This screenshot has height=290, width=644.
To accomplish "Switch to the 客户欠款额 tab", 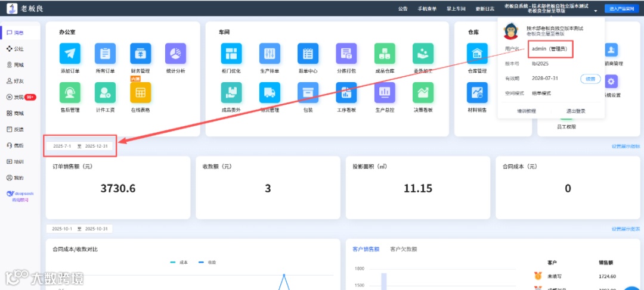I will (x=404, y=249).
